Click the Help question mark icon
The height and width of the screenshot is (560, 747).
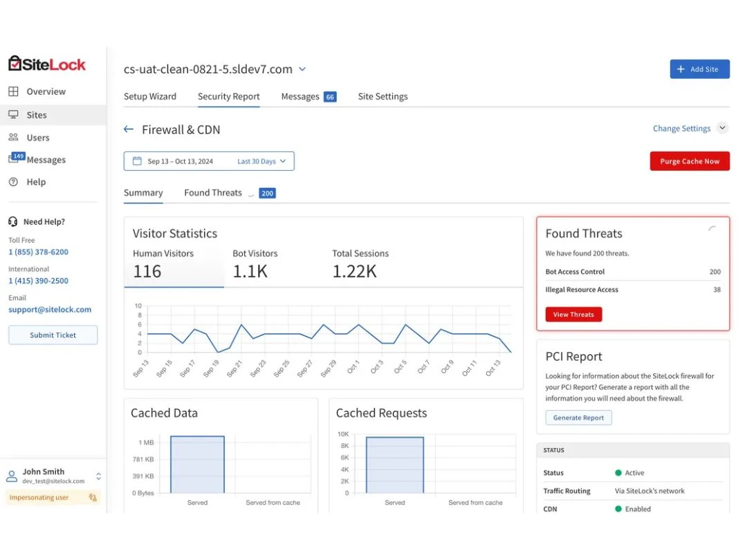13,182
